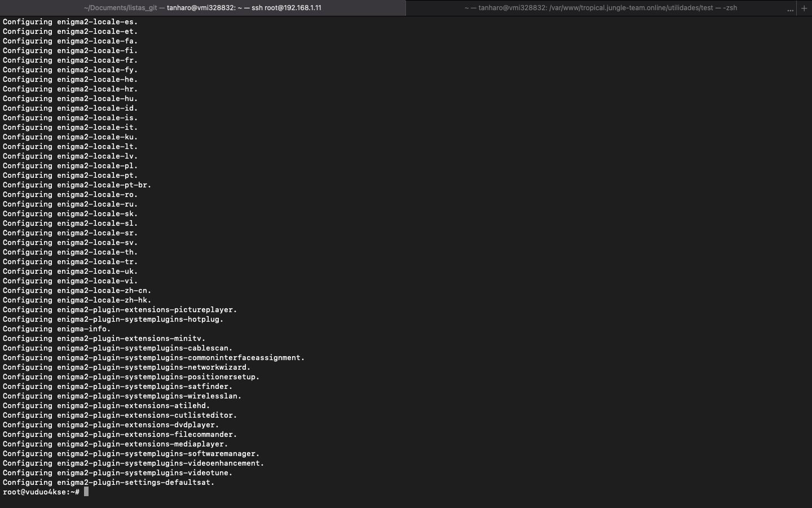Click the extensions-filecommander output line

pos(120,435)
